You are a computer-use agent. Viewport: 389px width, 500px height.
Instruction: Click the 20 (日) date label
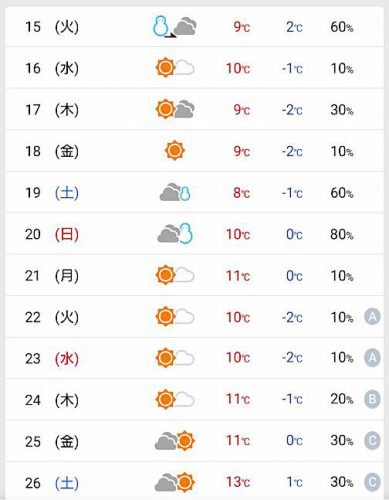[52, 234]
